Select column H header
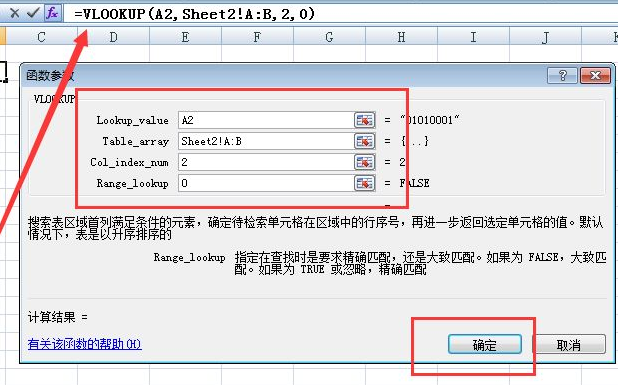 point(401,37)
